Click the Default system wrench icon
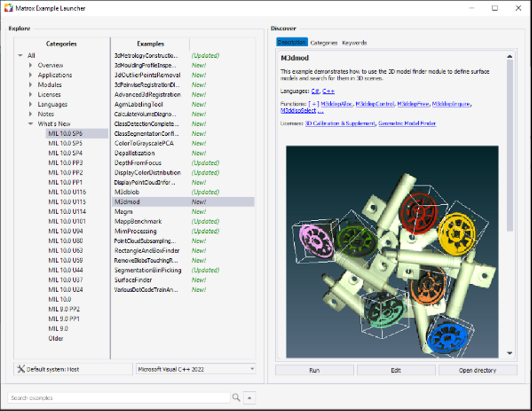Image resolution: width=532 pixels, height=411 pixels. coord(21,369)
